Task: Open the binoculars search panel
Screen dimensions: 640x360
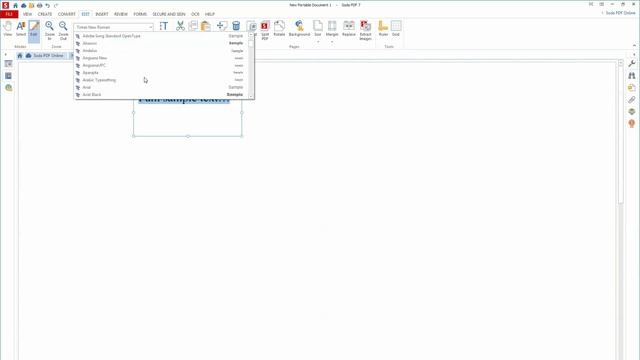Action: click(x=631, y=76)
